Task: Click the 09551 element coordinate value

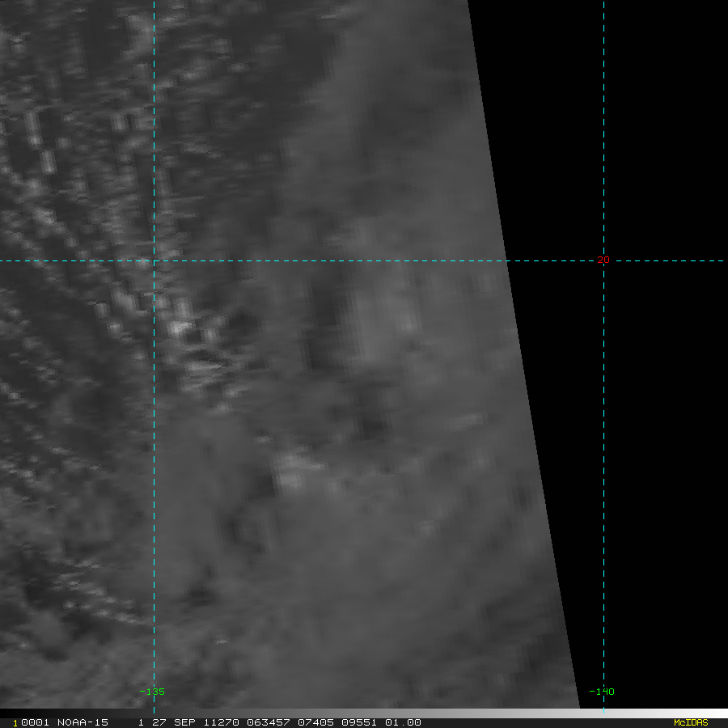Action: [359, 723]
